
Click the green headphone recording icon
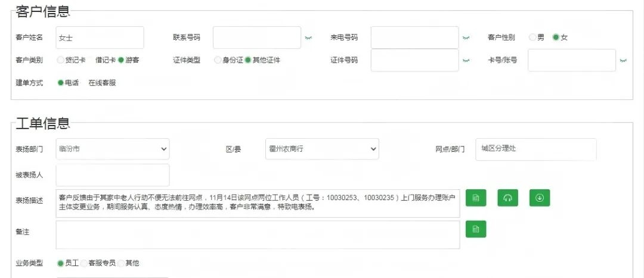(508, 198)
